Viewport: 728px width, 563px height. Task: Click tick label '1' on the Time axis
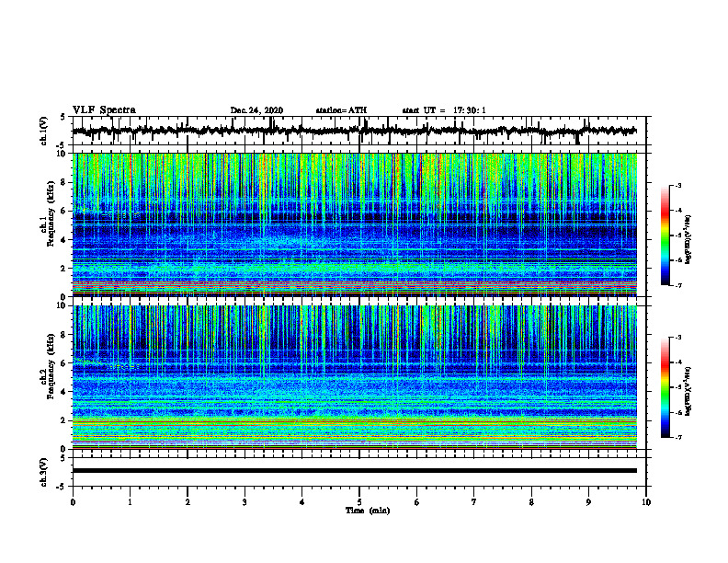[130, 502]
